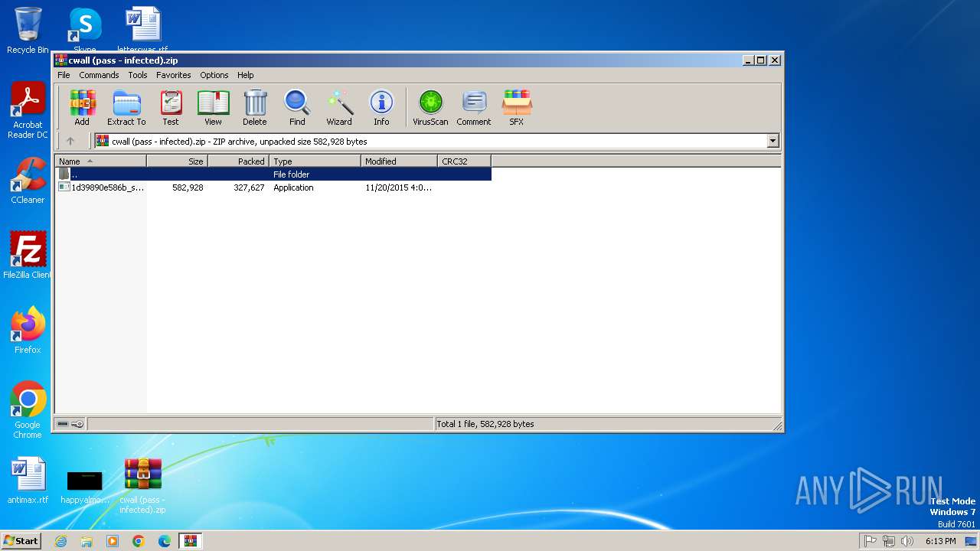The image size is (980, 551).
Task: Open CCleaner desktop shortcut
Action: pyautogui.click(x=28, y=181)
